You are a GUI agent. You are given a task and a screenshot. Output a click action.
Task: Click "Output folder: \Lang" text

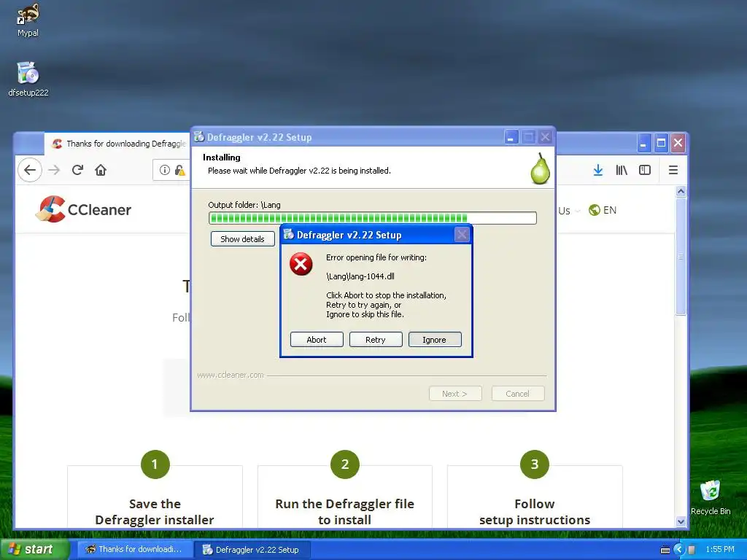pyautogui.click(x=244, y=205)
